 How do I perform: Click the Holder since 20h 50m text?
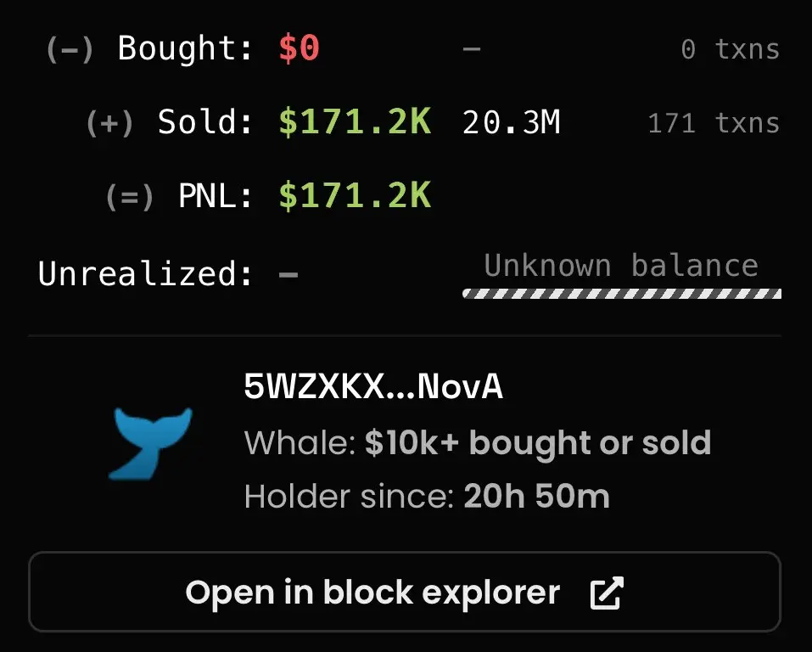coord(426,496)
